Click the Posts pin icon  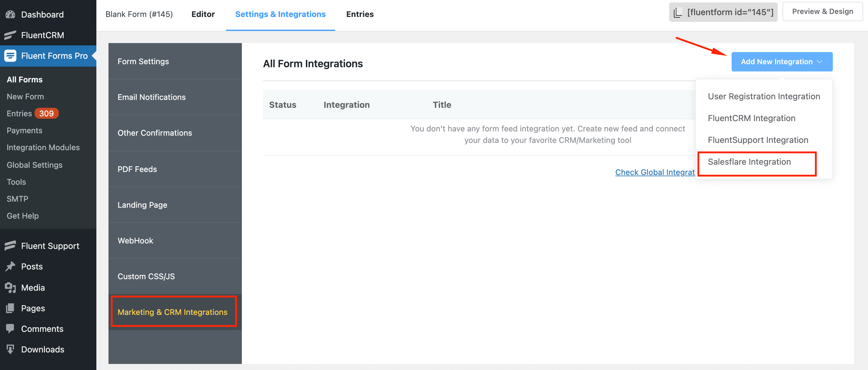coord(10,266)
